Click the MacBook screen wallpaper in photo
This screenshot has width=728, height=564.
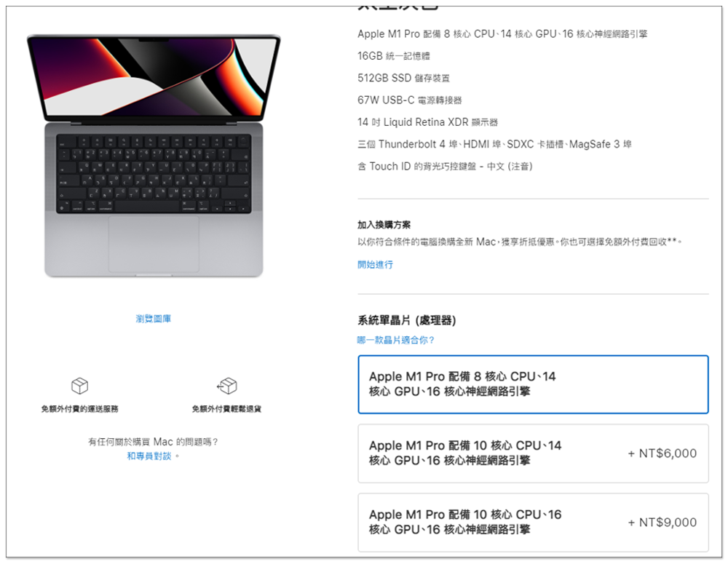154,76
